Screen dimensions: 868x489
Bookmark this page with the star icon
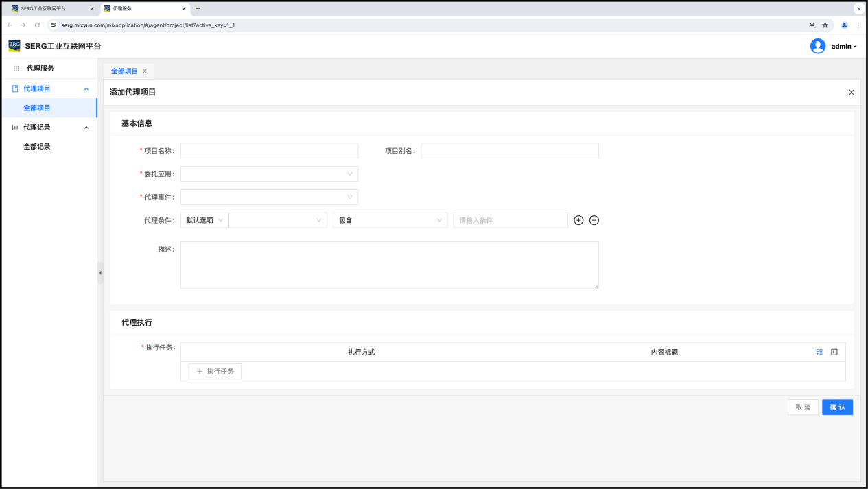(x=825, y=25)
